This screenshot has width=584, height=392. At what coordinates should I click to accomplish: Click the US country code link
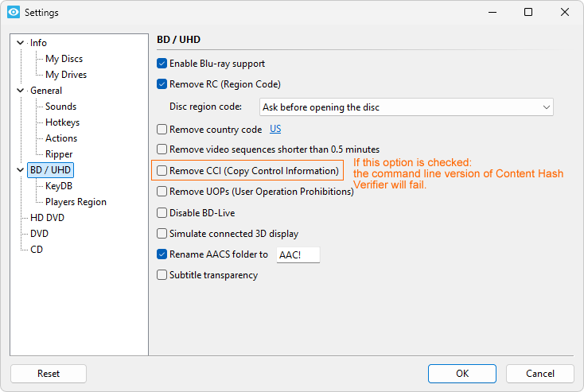275,129
